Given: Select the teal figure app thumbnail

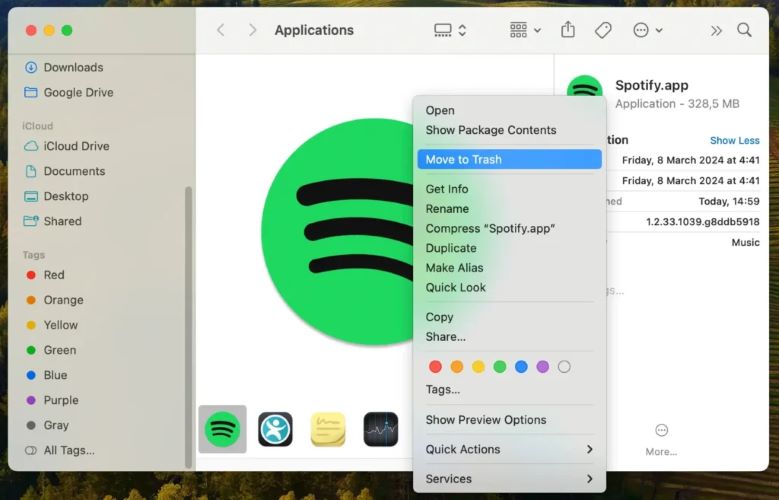Looking at the screenshot, I should [275, 429].
